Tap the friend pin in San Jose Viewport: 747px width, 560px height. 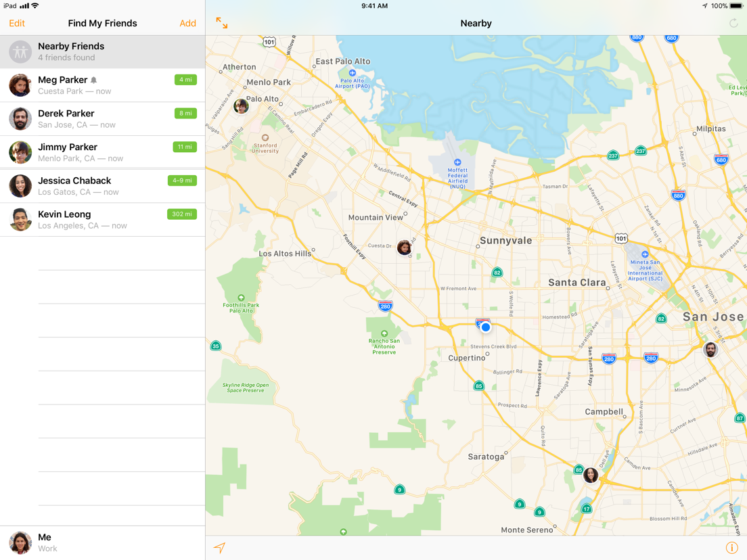[710, 349]
